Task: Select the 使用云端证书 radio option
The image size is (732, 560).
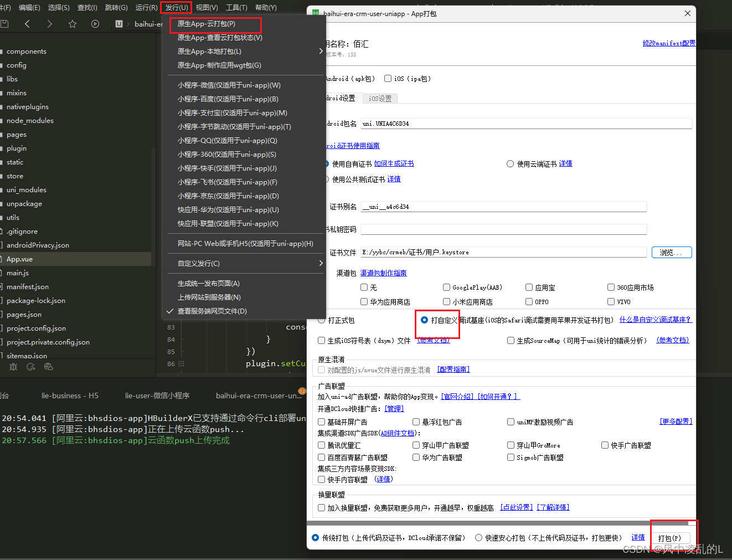Action: tap(510, 163)
